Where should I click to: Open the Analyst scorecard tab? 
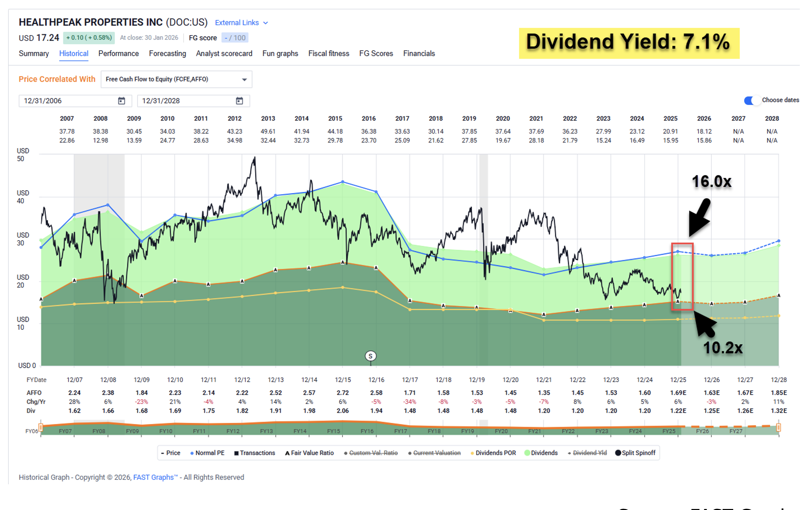point(224,54)
